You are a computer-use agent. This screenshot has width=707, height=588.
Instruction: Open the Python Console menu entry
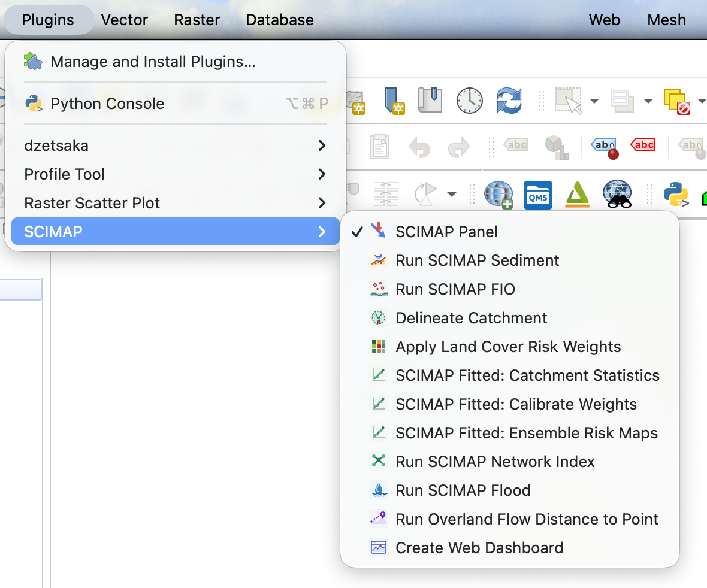pos(175,104)
